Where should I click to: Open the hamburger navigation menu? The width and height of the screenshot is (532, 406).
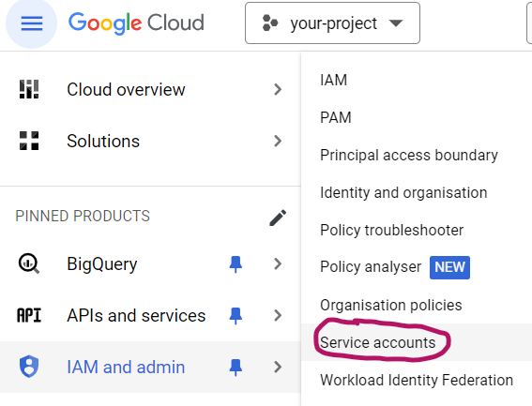pyautogui.click(x=32, y=23)
